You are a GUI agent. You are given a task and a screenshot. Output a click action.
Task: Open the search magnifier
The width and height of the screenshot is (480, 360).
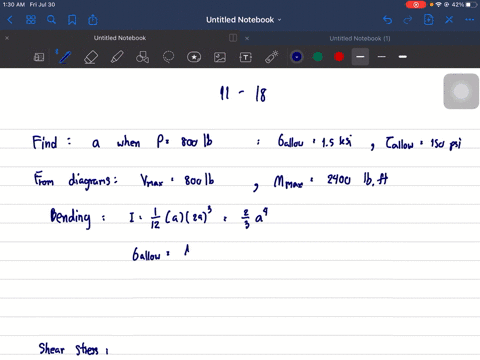[51, 20]
